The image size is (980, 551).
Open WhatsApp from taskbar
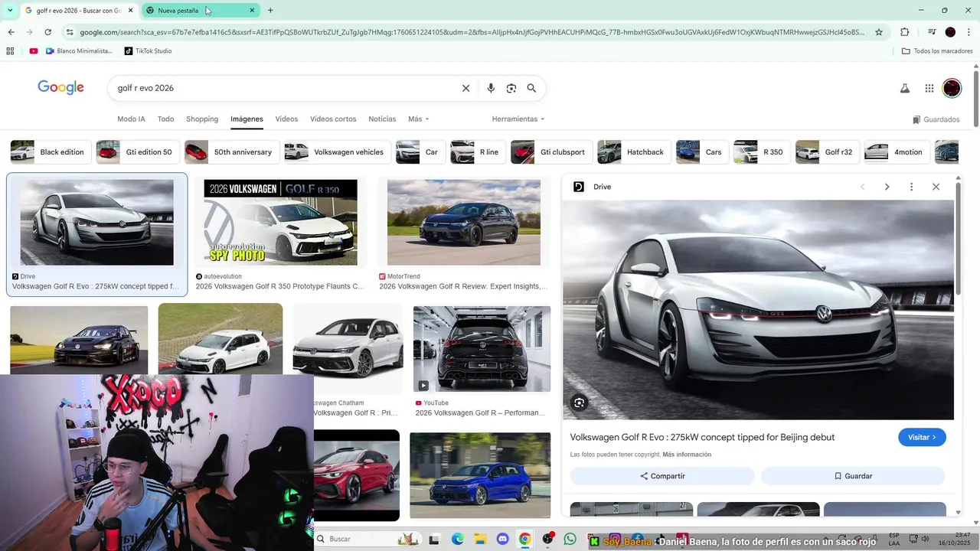pyautogui.click(x=570, y=539)
